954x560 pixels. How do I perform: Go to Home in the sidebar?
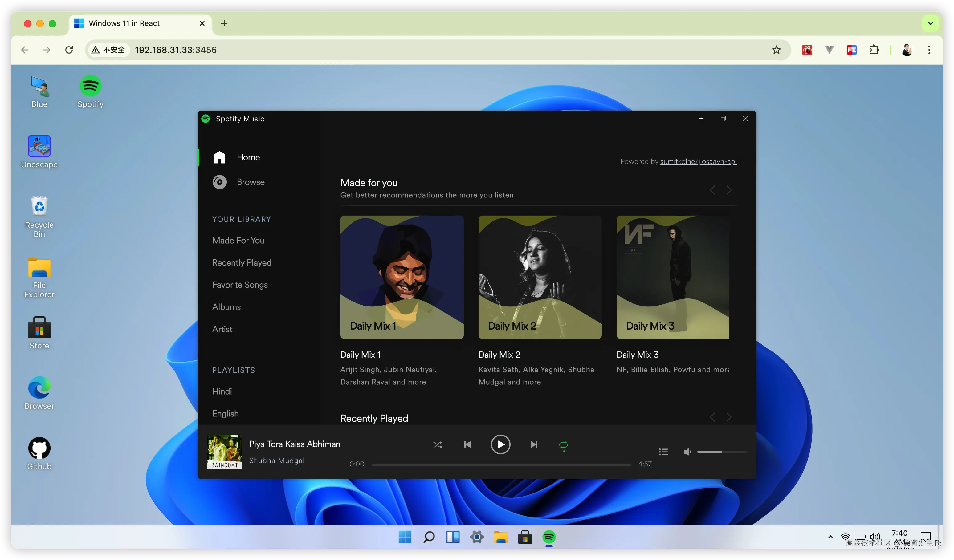248,157
